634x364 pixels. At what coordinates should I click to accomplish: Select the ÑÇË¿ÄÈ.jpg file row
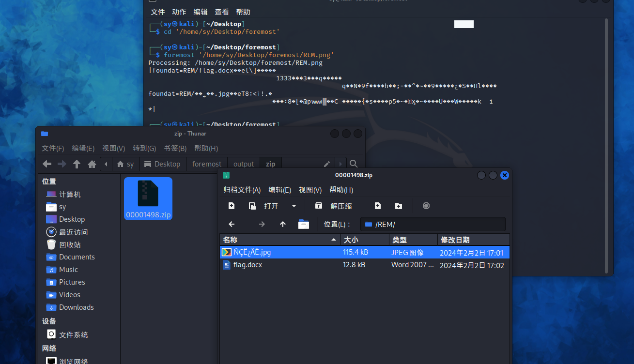click(365, 252)
